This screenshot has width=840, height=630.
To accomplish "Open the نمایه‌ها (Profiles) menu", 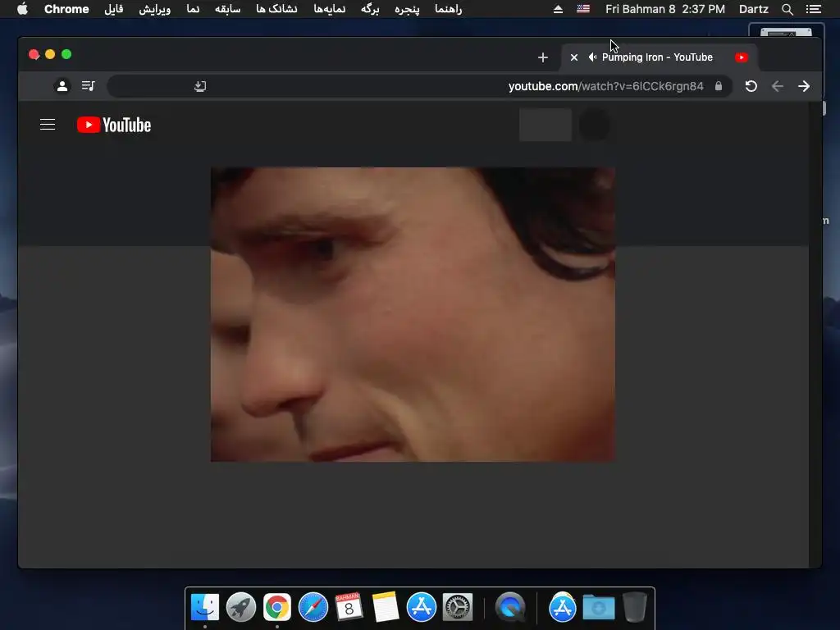I will click(x=330, y=9).
